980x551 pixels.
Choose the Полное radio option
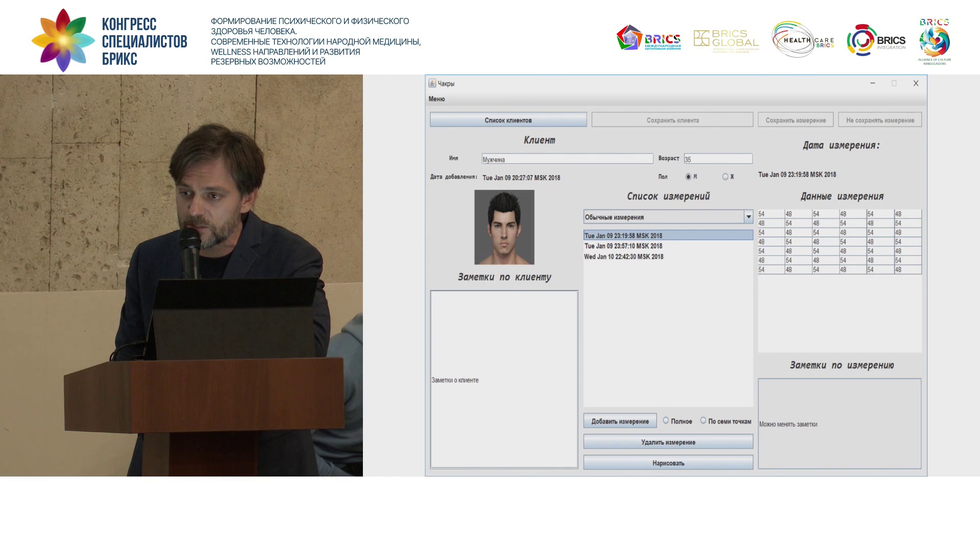(666, 420)
